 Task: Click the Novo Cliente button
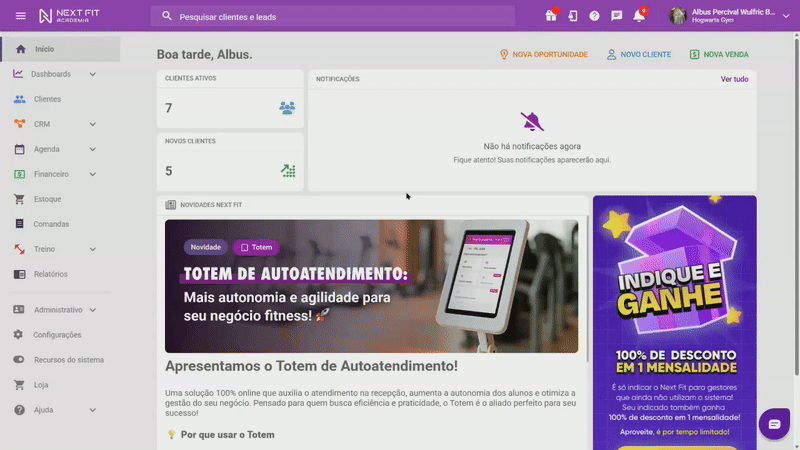[639, 55]
